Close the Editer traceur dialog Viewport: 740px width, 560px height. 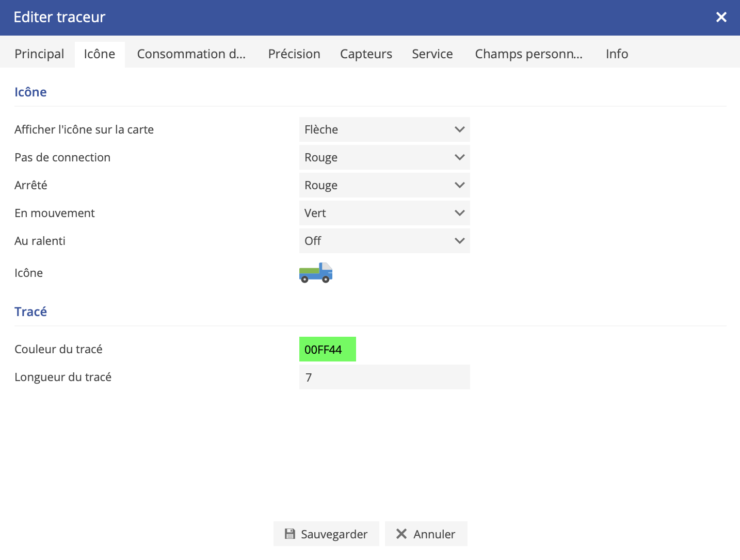[x=721, y=18]
